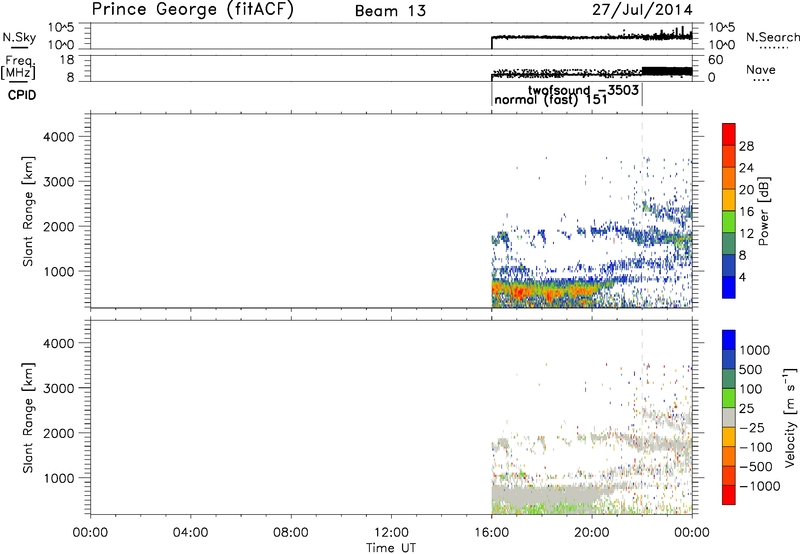
Task: Click the 'Nave' legend label
Action: coord(760,70)
